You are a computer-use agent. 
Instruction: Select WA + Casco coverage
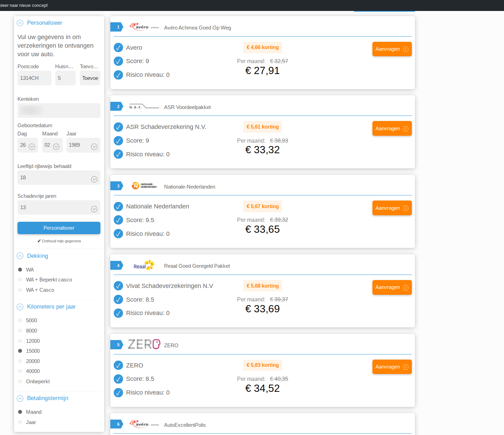[20, 290]
